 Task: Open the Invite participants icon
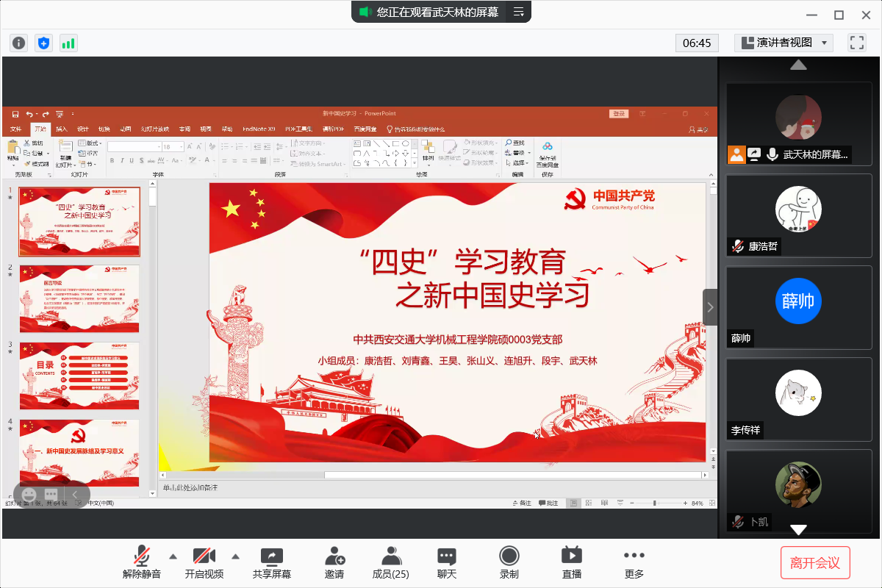click(x=334, y=562)
